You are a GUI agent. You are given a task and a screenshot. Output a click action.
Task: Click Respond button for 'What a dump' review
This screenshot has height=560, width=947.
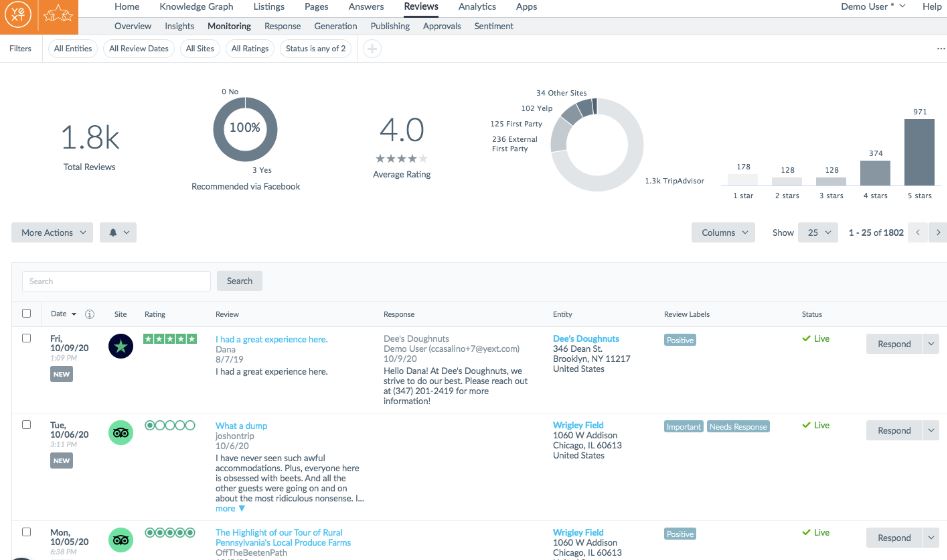(x=894, y=431)
